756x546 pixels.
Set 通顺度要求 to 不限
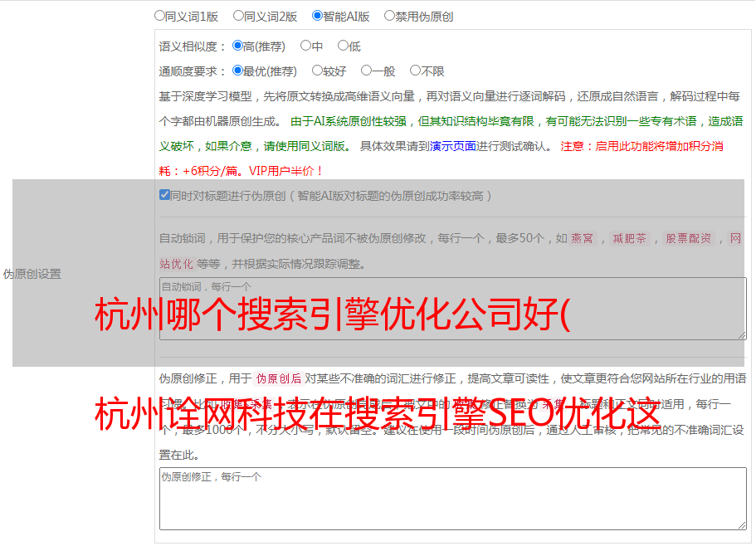415,71
